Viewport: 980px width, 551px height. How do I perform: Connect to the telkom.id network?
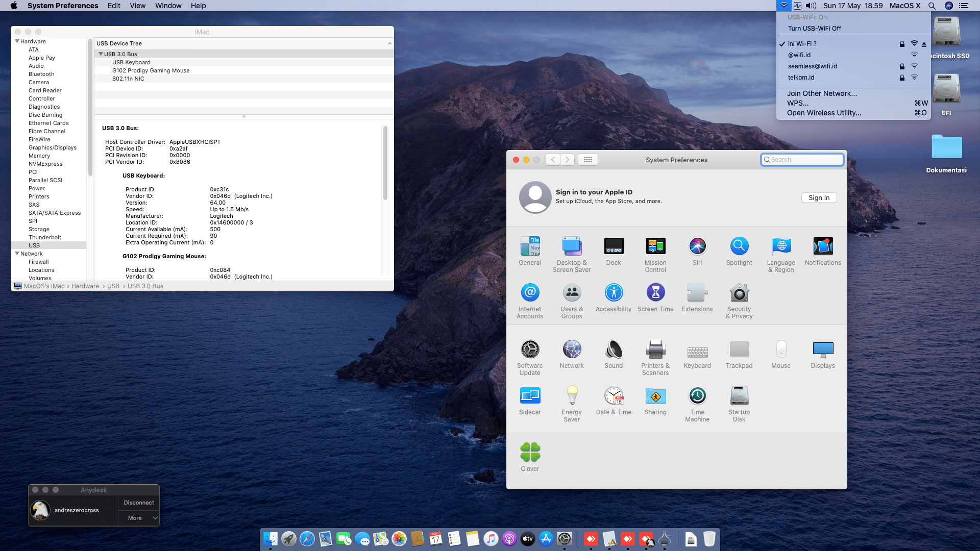801,78
